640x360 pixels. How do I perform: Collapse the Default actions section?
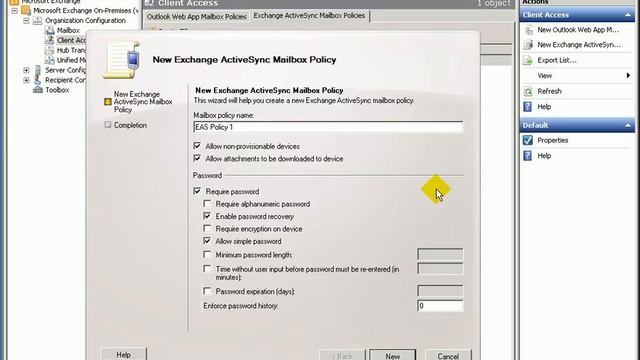[628, 125]
